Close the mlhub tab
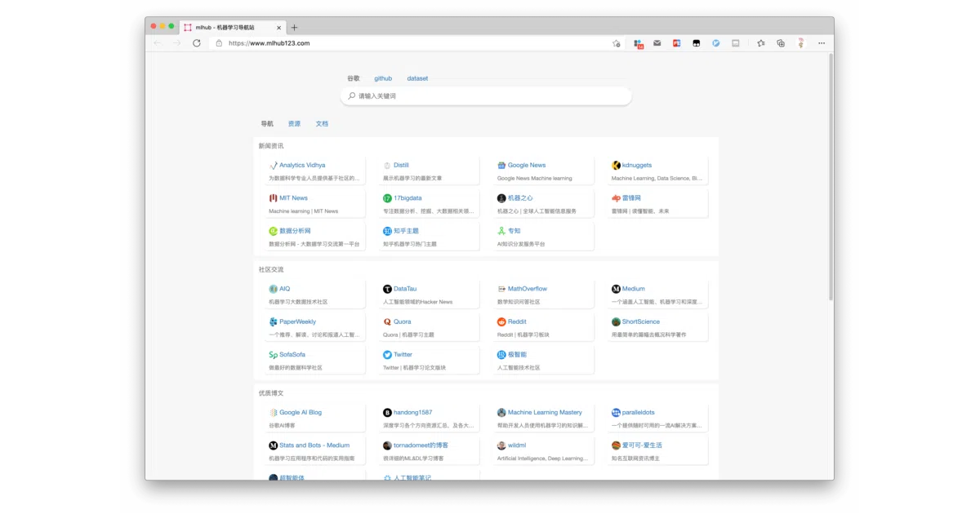Viewport: 980px width, 514px height. point(277,27)
